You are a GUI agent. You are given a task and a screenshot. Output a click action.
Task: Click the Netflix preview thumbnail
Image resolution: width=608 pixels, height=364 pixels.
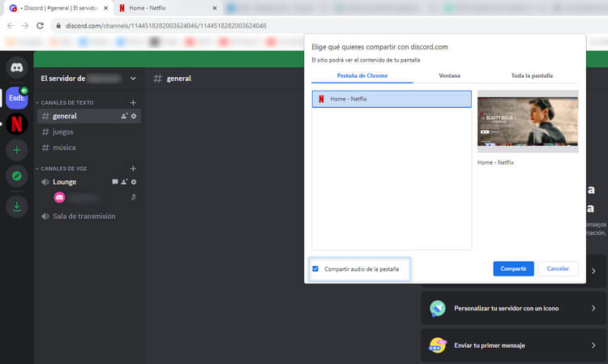click(528, 122)
